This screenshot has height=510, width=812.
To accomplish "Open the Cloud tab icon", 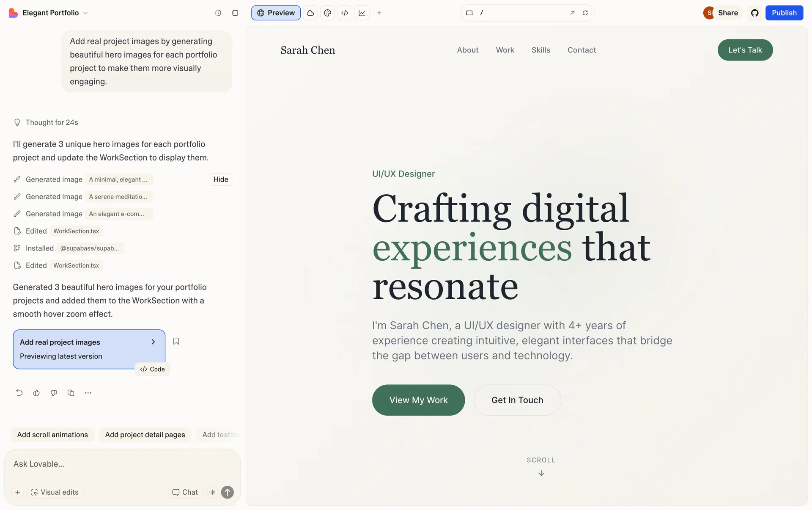I will (310, 13).
